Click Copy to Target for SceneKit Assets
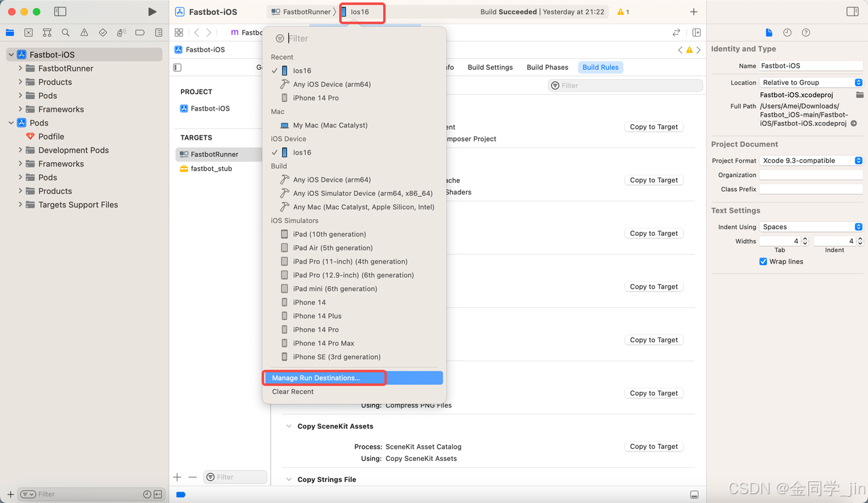 [x=654, y=446]
